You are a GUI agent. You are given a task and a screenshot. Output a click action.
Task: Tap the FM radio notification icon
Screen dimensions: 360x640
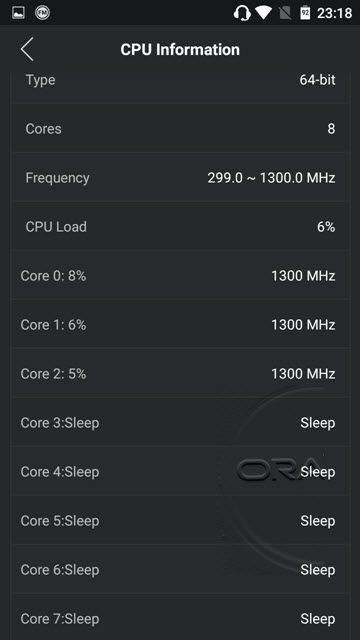coord(42,13)
